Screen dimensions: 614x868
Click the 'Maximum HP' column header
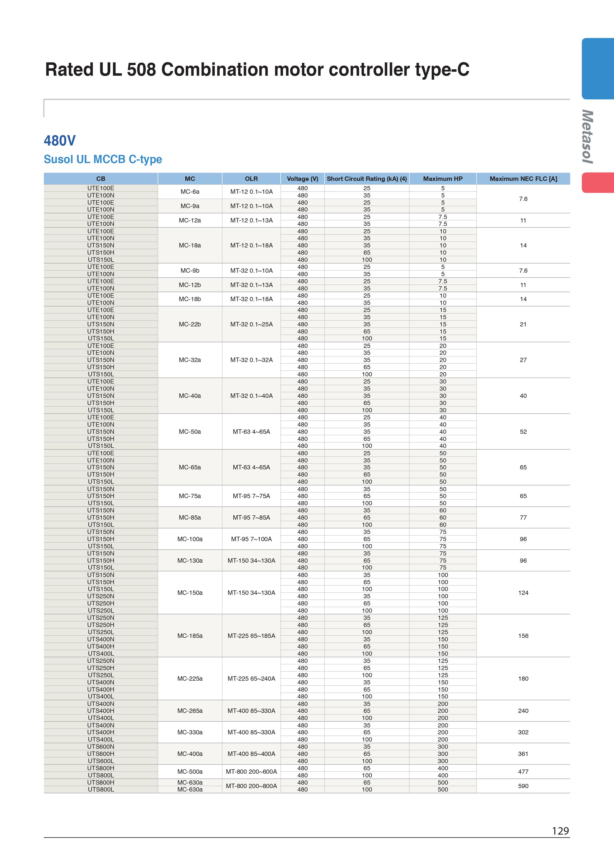(x=443, y=179)
